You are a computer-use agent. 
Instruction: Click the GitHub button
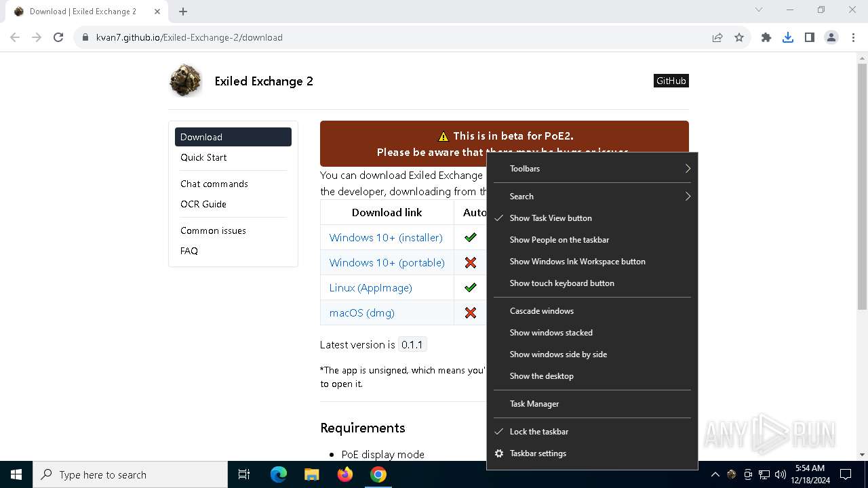671,81
